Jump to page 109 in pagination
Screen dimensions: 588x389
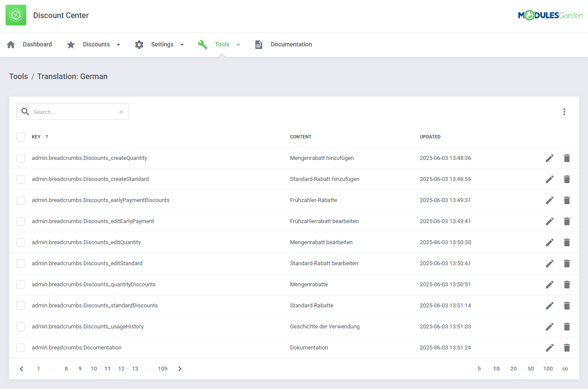[163, 369]
